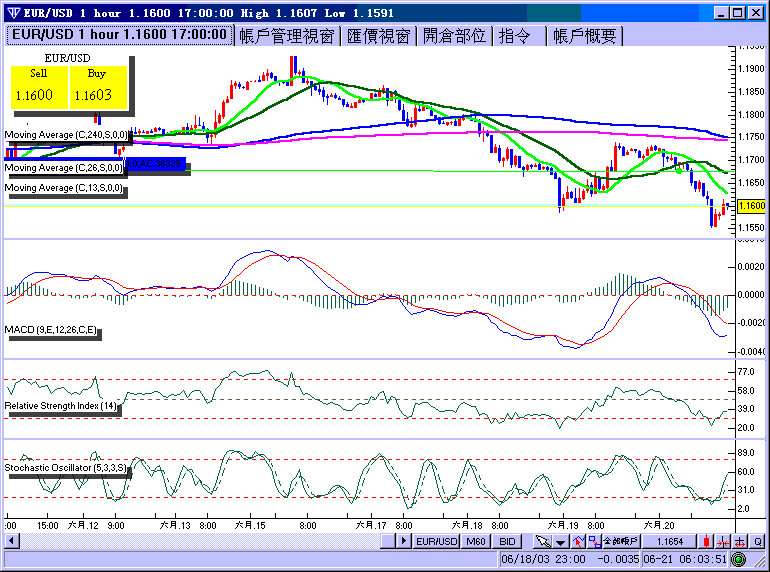Open the 指令 tab

click(520, 36)
